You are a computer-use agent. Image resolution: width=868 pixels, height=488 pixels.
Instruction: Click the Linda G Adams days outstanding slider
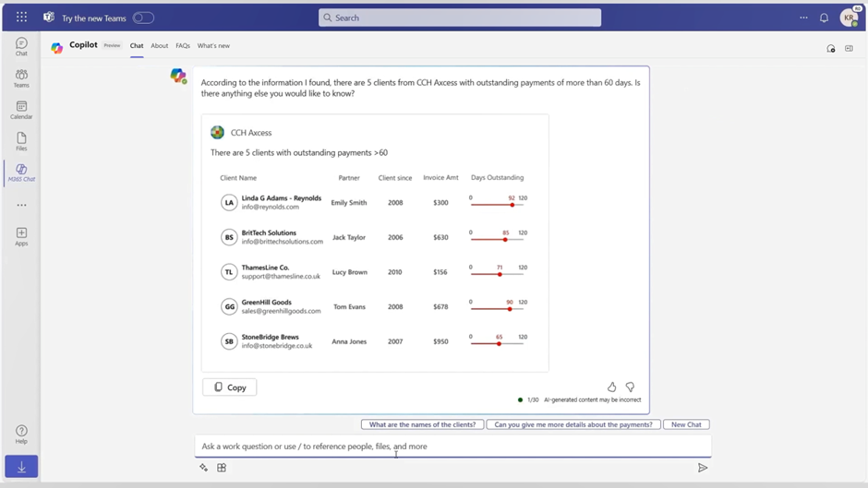pyautogui.click(x=498, y=205)
